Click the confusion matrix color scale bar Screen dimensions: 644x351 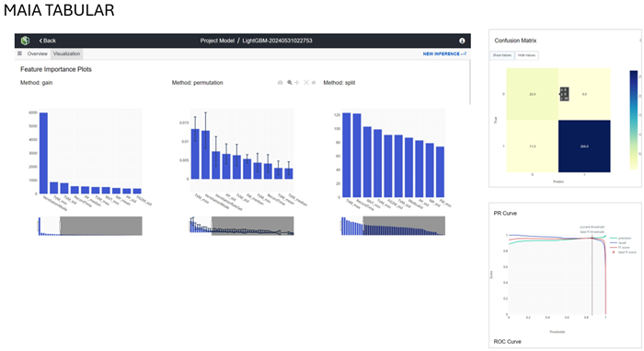(634, 120)
